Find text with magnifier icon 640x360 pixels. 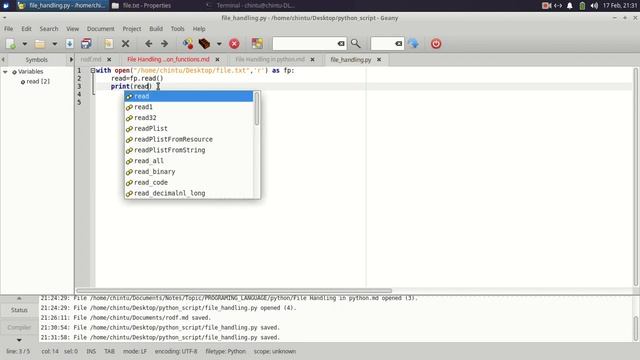click(356, 44)
